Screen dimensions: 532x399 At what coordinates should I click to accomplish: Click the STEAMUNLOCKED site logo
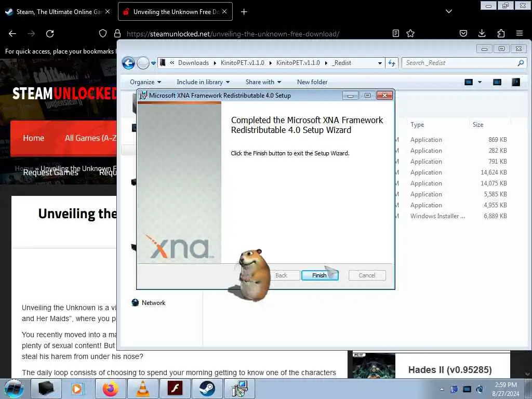click(64, 94)
